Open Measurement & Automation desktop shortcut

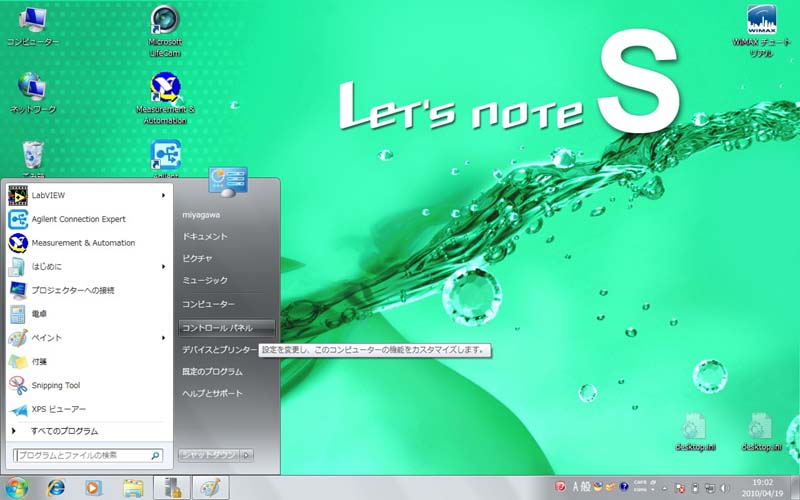pos(165,98)
